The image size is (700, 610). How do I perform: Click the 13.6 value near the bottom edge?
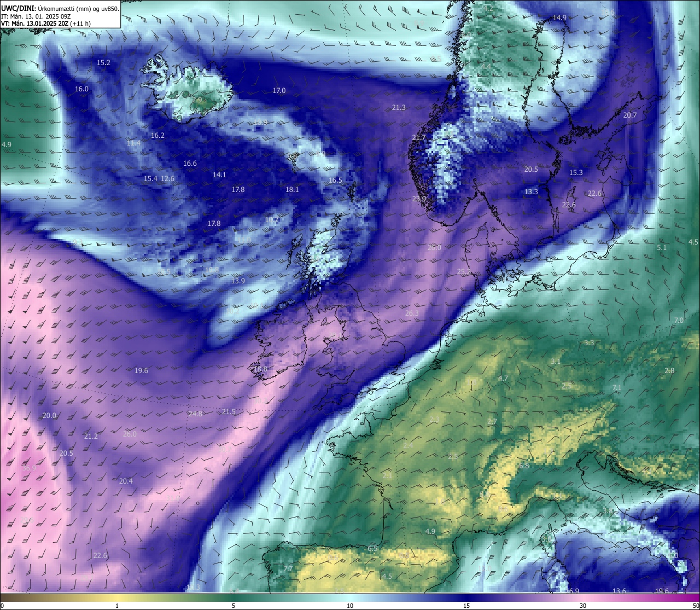pyautogui.click(x=619, y=591)
